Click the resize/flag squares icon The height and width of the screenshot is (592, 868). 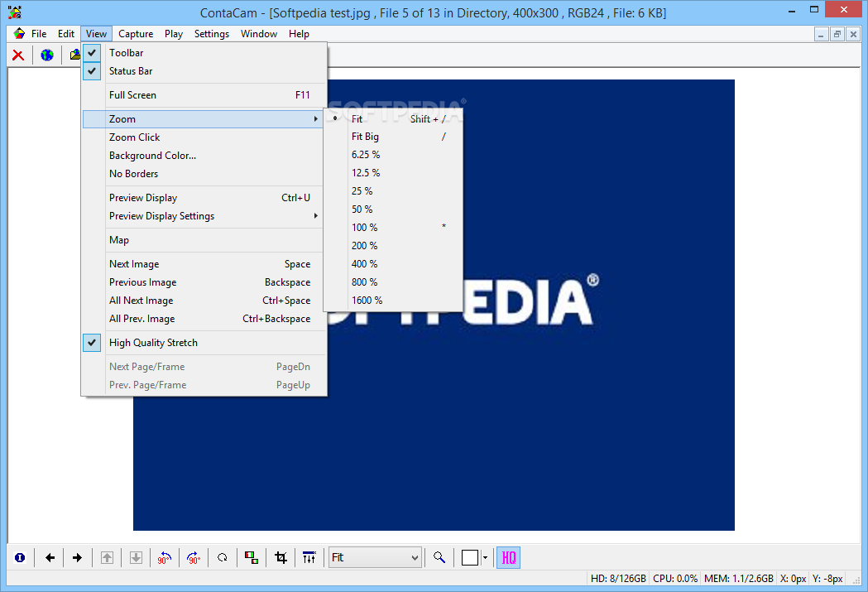tap(252, 558)
